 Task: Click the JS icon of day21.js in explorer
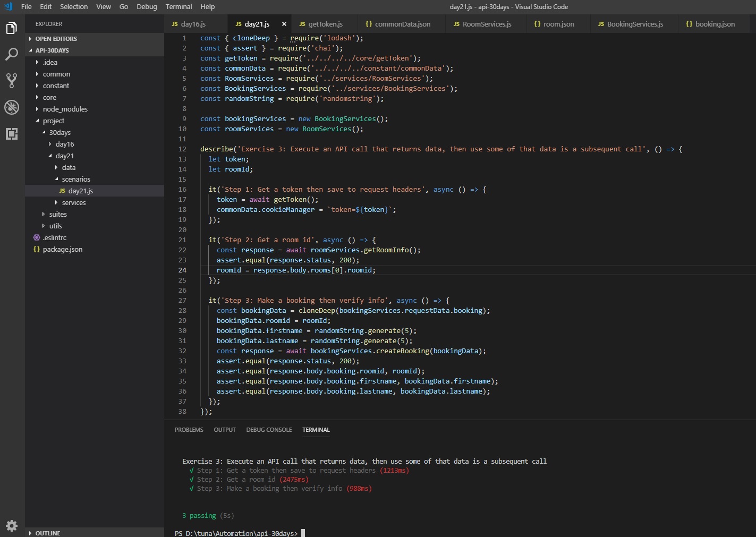point(62,191)
